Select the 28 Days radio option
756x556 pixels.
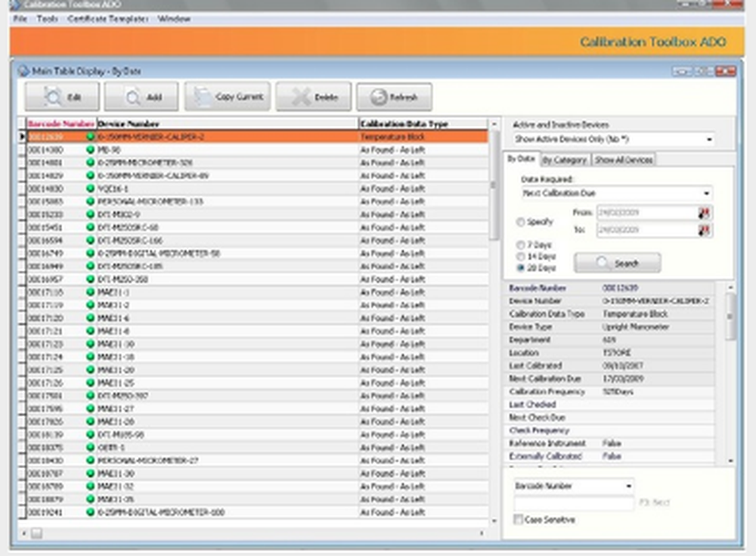pos(520,268)
